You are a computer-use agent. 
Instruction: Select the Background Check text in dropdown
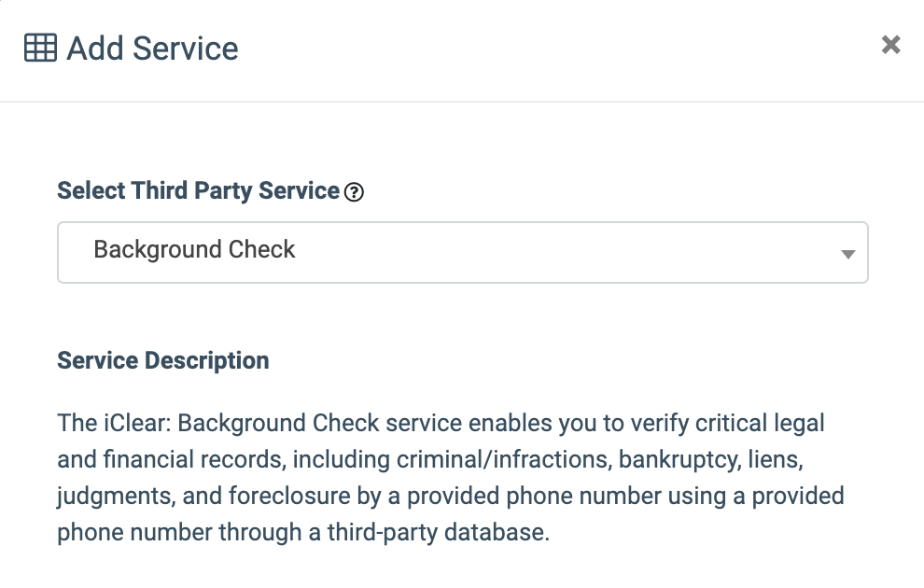click(194, 250)
